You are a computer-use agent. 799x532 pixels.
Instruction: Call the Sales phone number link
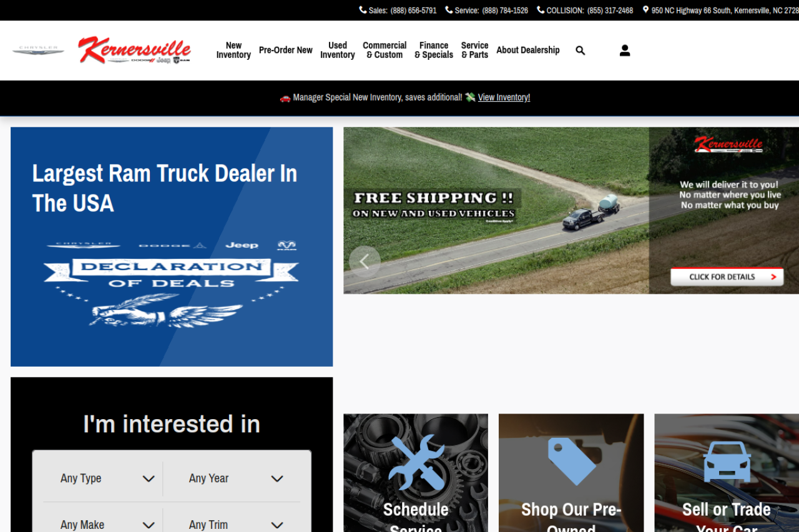[398, 11]
